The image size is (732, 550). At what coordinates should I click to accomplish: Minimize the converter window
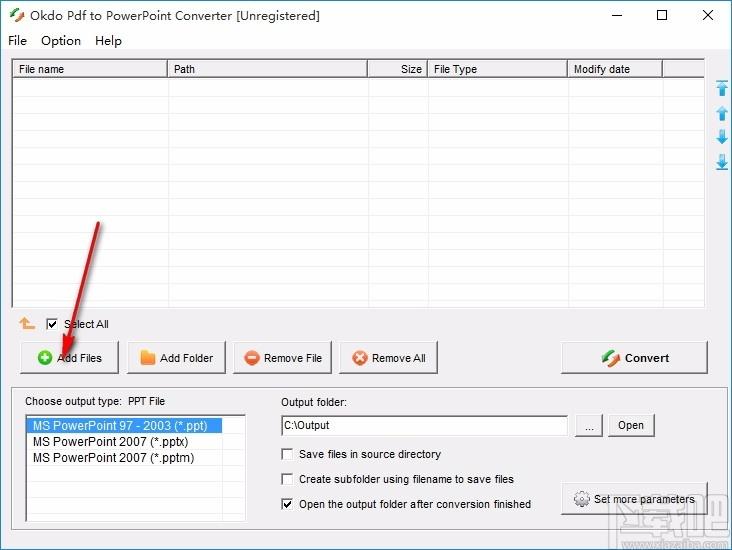[617, 15]
